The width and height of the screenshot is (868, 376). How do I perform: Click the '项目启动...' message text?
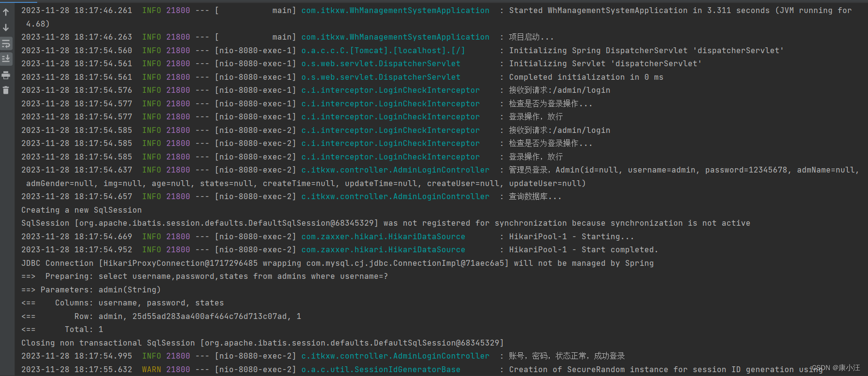pyautogui.click(x=531, y=37)
